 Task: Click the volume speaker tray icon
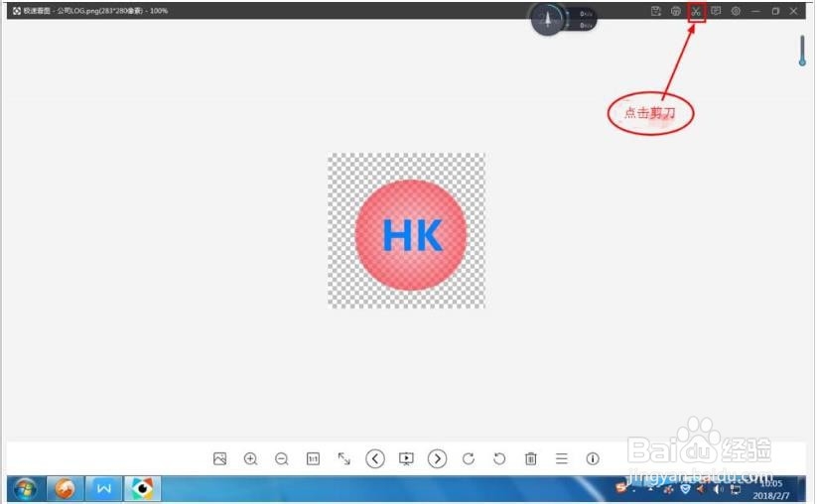pos(718,489)
